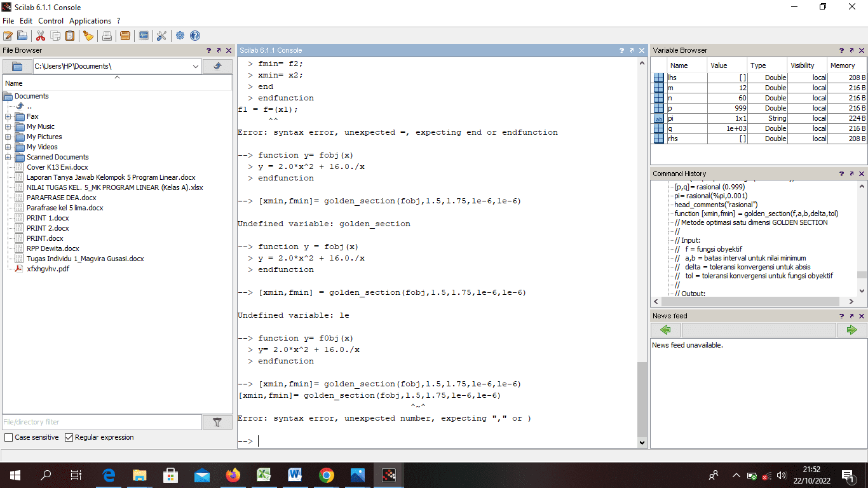Click the Print icon
This screenshot has height=488, width=868.
[107, 36]
